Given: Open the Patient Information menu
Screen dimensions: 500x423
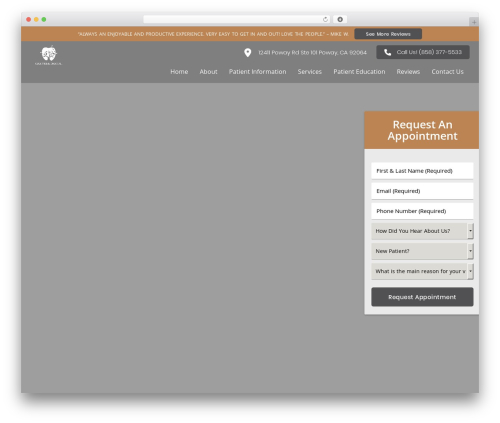Looking at the screenshot, I should pyautogui.click(x=257, y=72).
